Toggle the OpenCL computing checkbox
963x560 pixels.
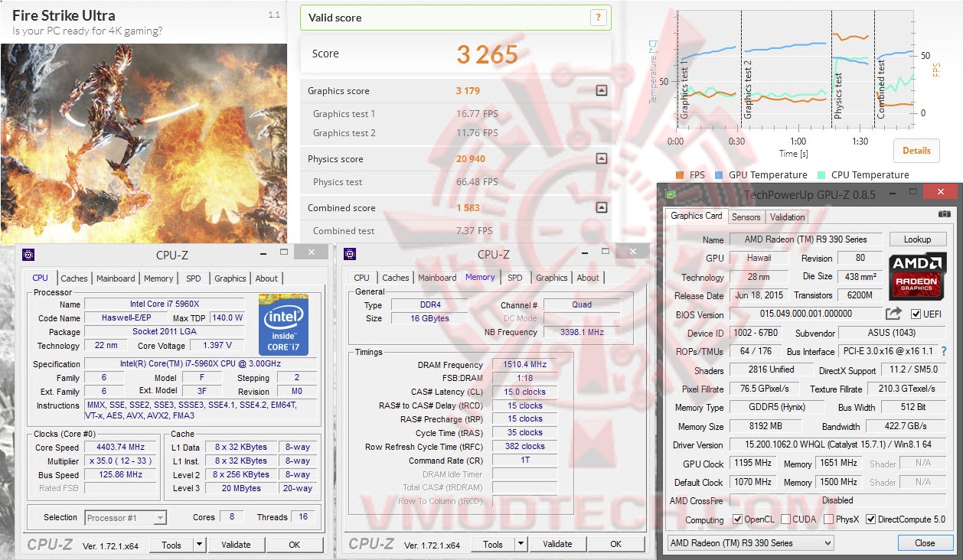click(737, 519)
